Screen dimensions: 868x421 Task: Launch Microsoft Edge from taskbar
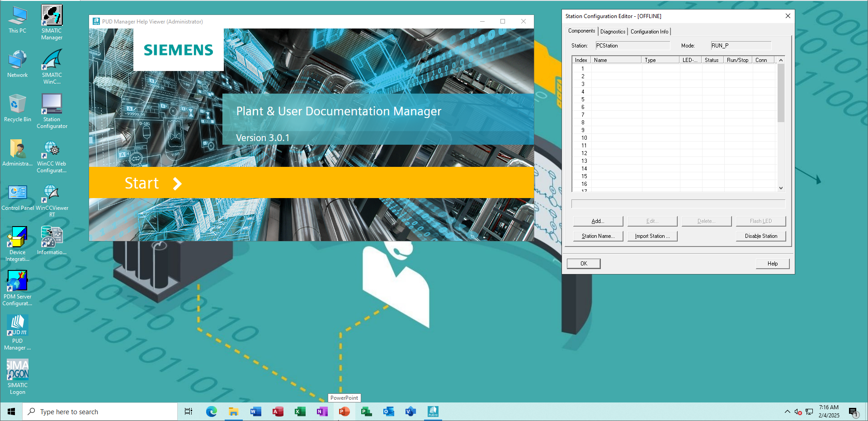pyautogui.click(x=211, y=412)
